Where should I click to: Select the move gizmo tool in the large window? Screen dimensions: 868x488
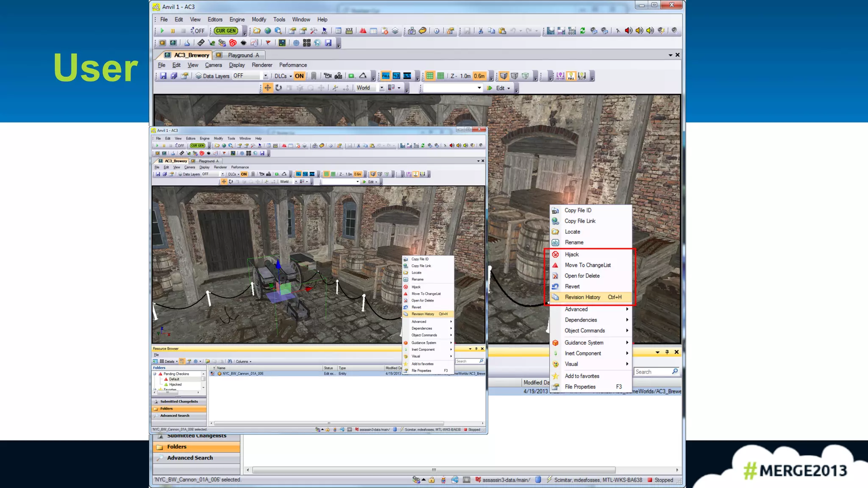[267, 88]
